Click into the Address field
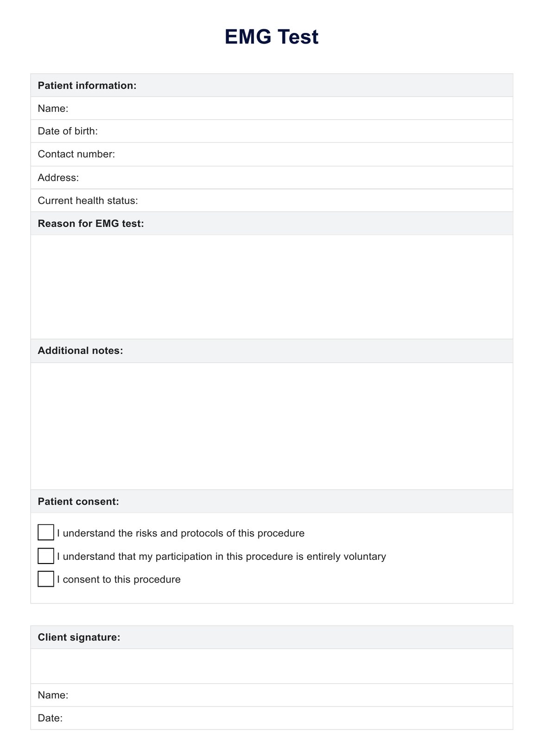 click(x=292, y=178)
